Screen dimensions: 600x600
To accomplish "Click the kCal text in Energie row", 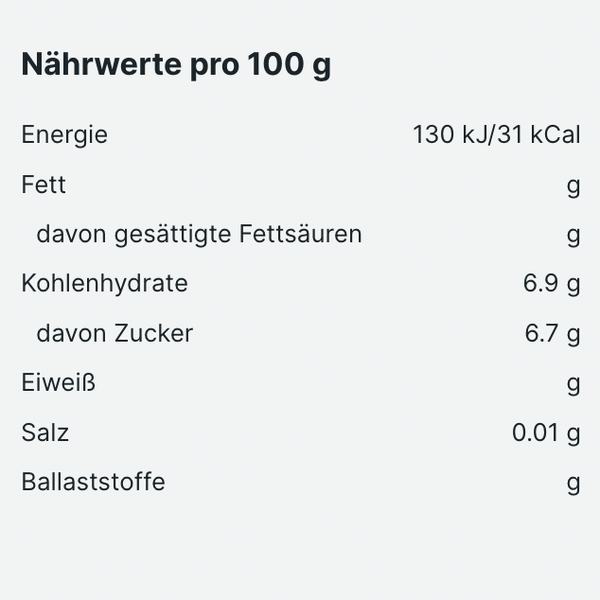I will coord(556,135).
